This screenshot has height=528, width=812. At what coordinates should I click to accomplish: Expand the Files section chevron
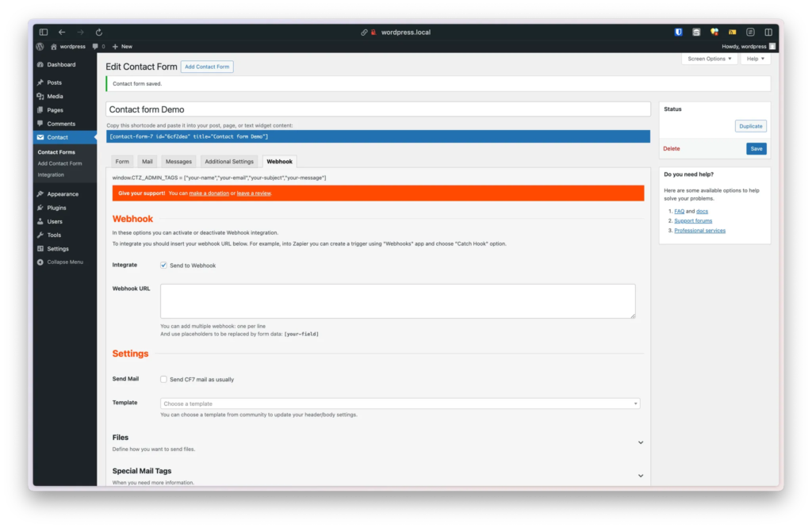coord(641,442)
